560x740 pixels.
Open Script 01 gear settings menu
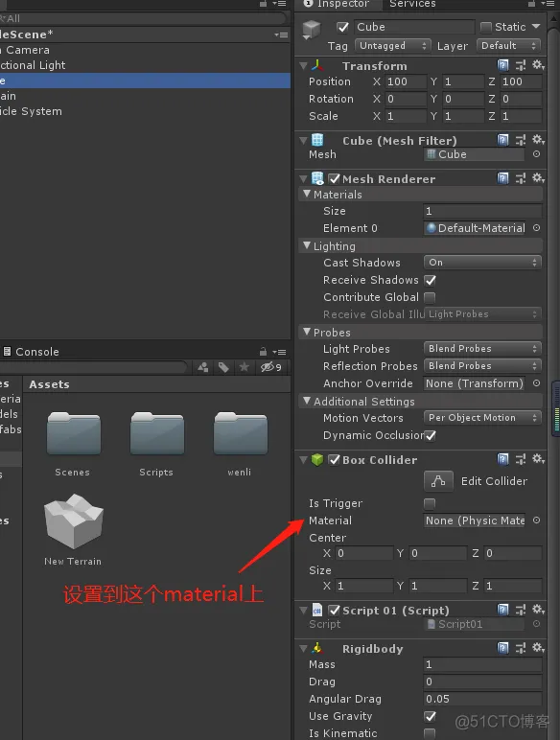[x=538, y=610]
